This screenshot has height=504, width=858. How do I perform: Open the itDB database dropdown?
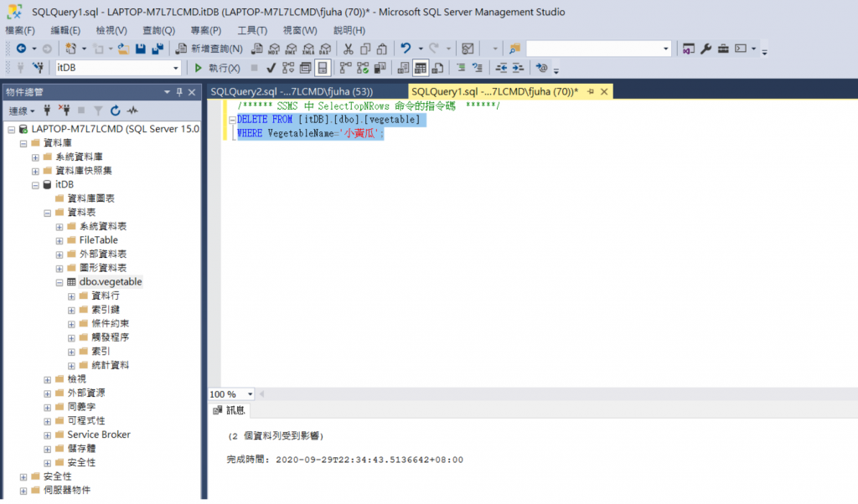(176, 68)
